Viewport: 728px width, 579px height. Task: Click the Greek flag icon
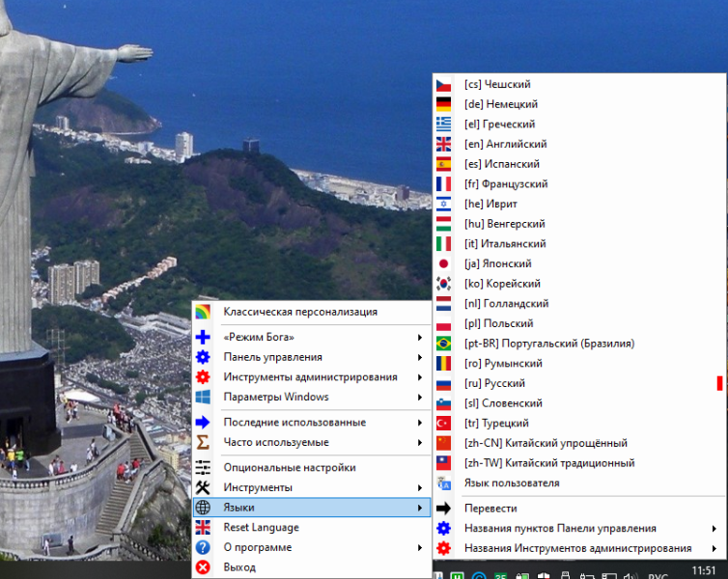[443, 124]
